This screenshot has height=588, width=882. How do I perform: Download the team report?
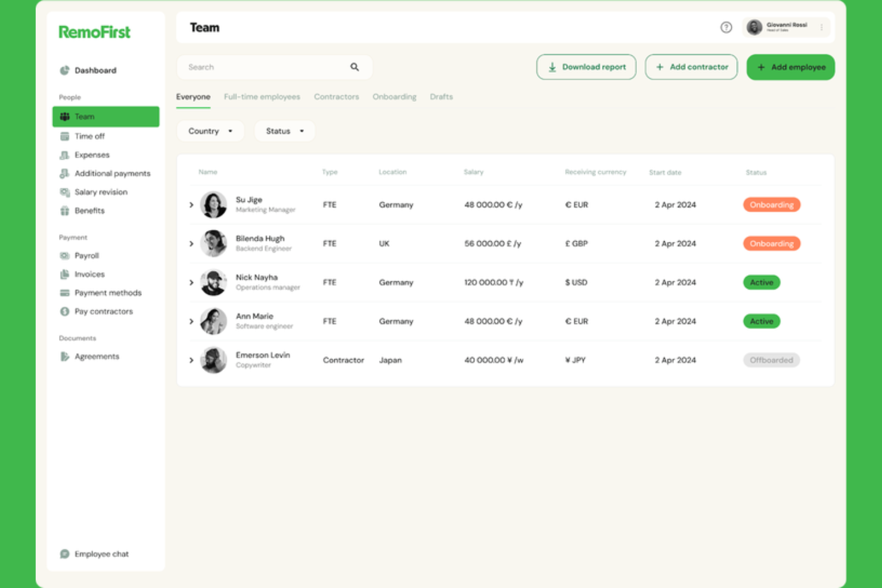click(x=586, y=67)
